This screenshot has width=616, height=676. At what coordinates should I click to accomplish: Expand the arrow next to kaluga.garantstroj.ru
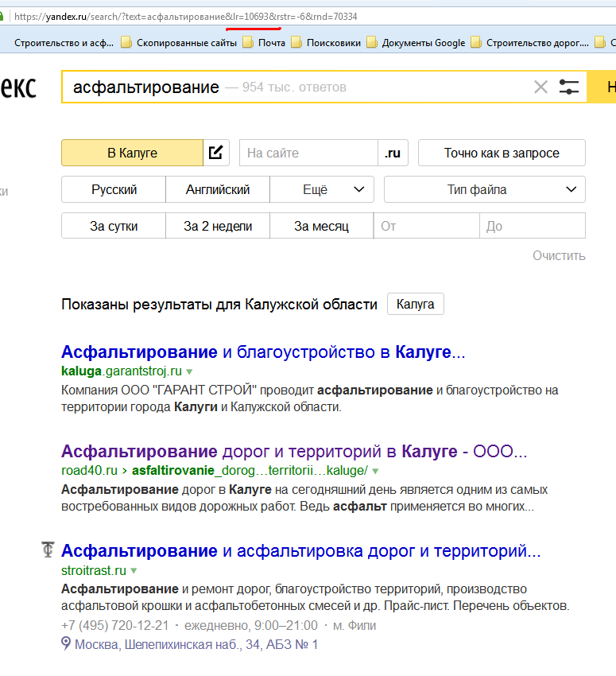pos(189,371)
